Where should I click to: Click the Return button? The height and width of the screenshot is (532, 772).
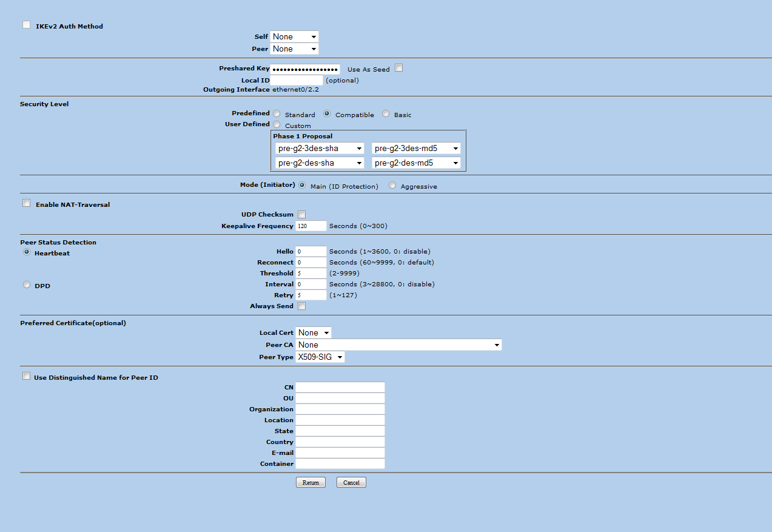310,483
